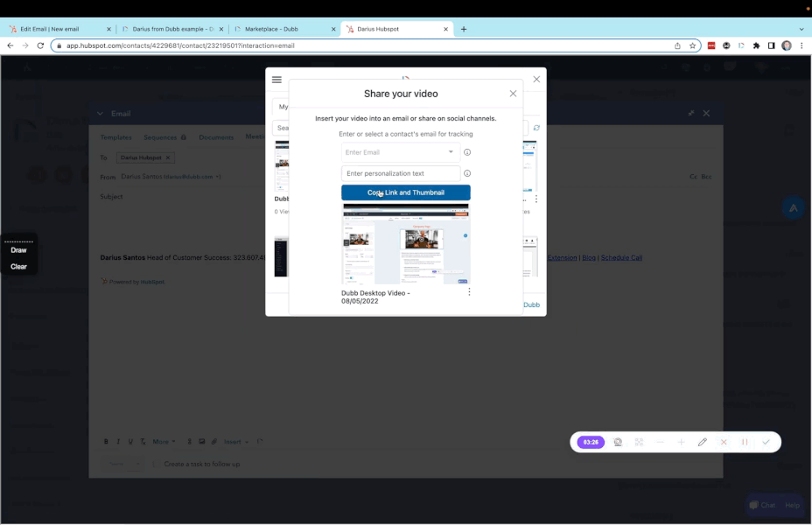The height and width of the screenshot is (525, 812).
Task: Click the plus icon in recording toolbar
Action: pos(681,442)
